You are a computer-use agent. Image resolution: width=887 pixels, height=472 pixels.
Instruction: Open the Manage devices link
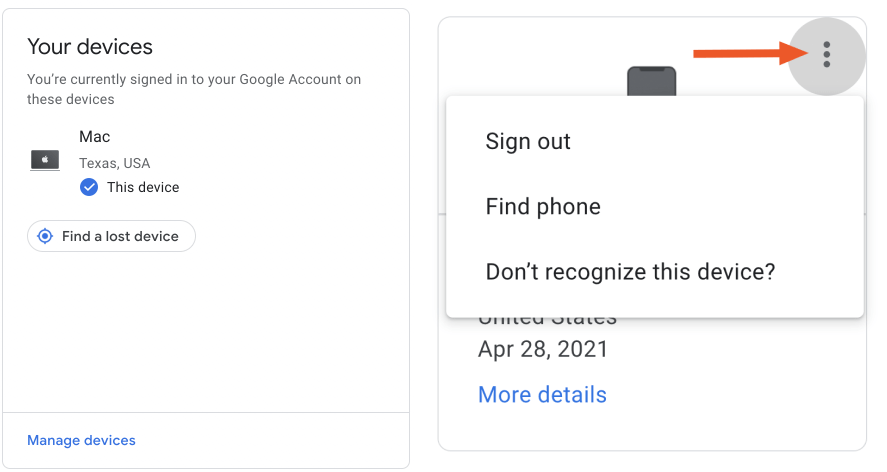click(81, 440)
